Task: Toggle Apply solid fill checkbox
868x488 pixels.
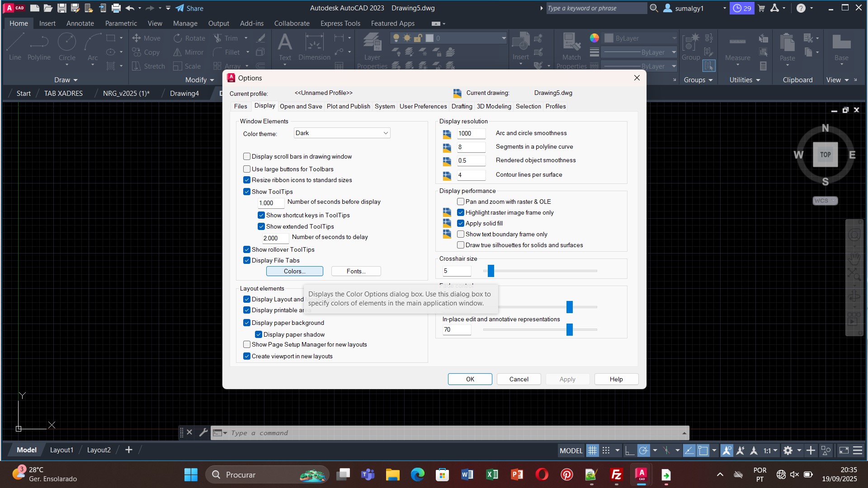Action: click(x=461, y=223)
